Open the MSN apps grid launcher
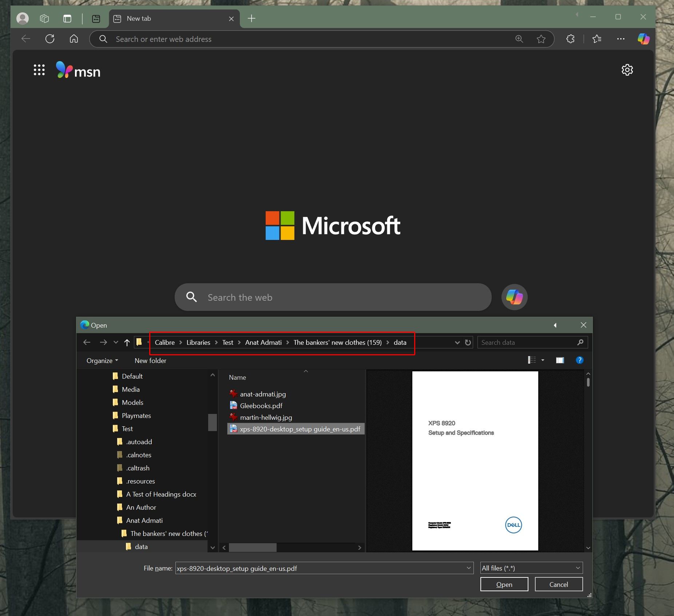This screenshot has height=616, width=674. tap(39, 70)
